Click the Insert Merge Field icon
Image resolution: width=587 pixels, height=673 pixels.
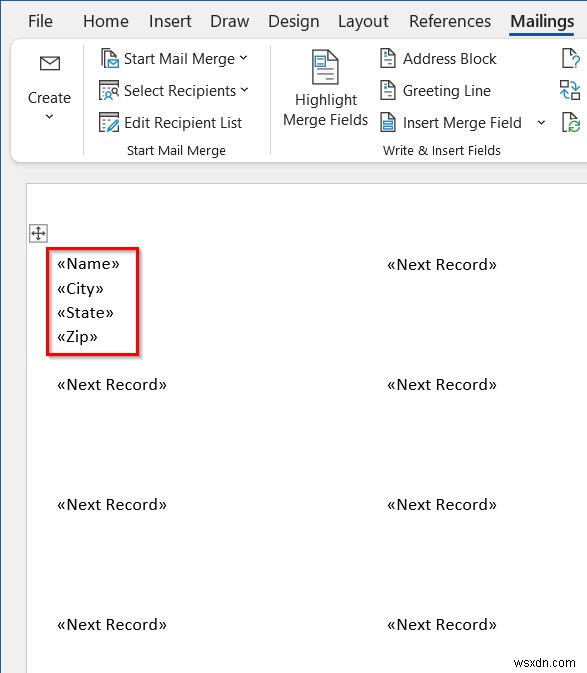point(388,122)
